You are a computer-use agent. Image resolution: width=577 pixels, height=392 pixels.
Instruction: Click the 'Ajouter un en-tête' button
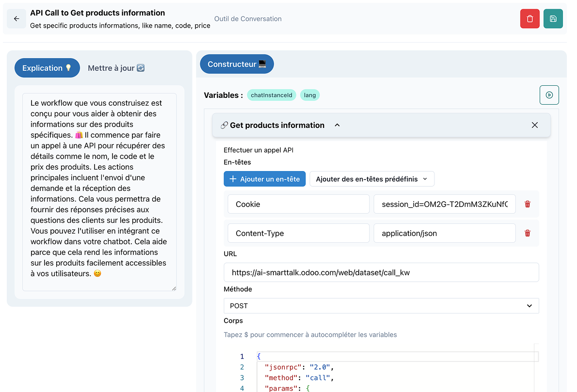point(264,179)
